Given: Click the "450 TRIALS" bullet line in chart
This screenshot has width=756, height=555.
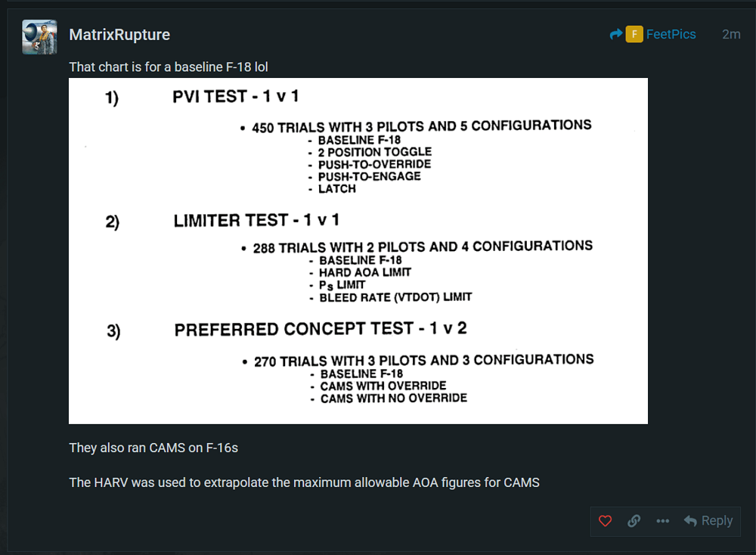Looking at the screenshot, I should (422, 126).
